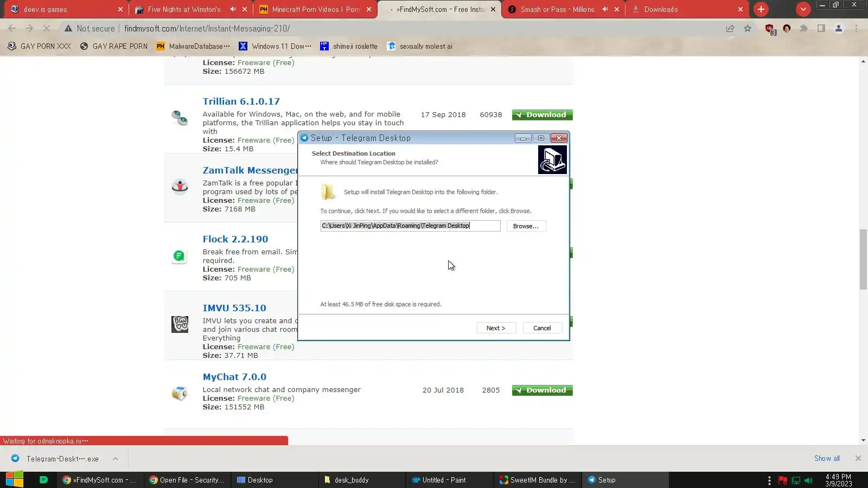Click the volume icon in system tray
Image resolution: width=868 pixels, height=488 pixels.
tap(809, 480)
